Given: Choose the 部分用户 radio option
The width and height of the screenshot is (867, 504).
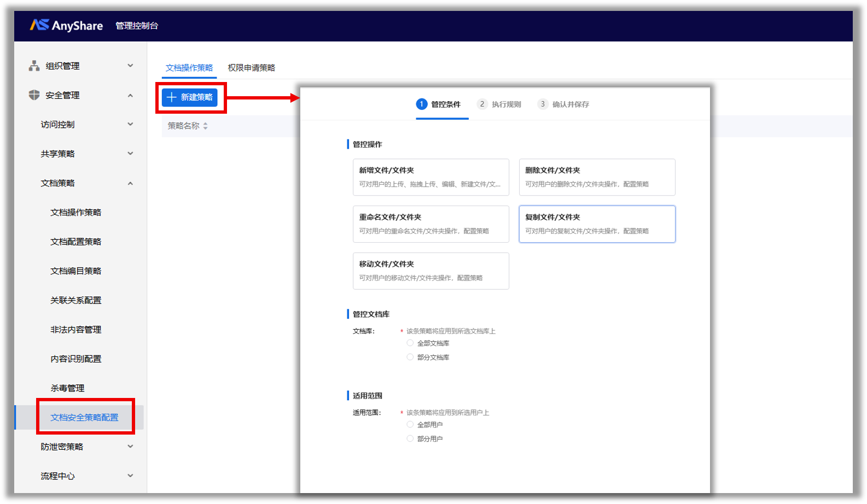Looking at the screenshot, I should coord(410,438).
